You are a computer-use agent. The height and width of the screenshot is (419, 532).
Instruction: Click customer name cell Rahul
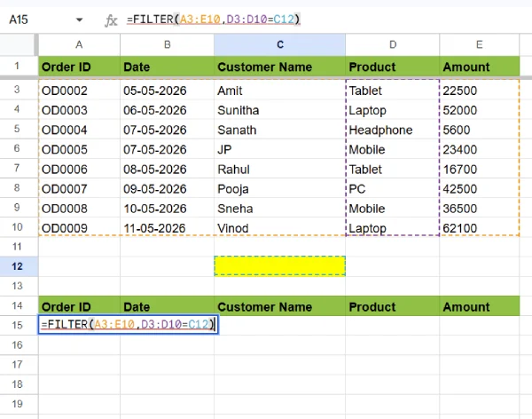click(279, 170)
